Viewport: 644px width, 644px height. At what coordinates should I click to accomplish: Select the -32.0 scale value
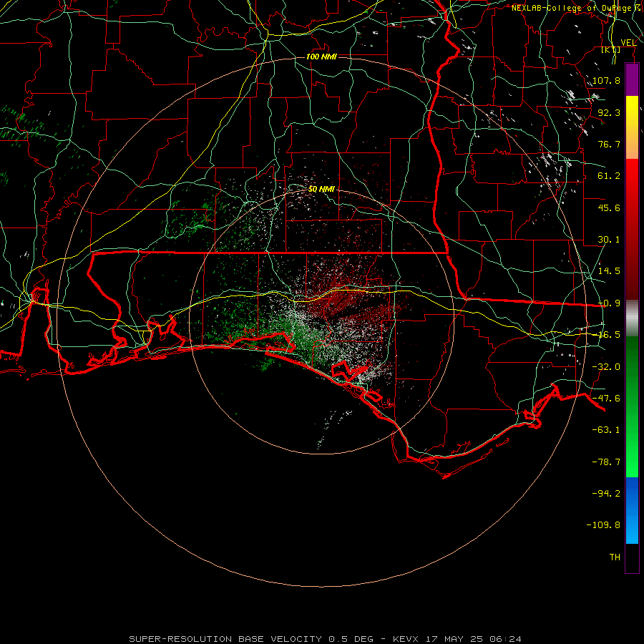[606, 367]
